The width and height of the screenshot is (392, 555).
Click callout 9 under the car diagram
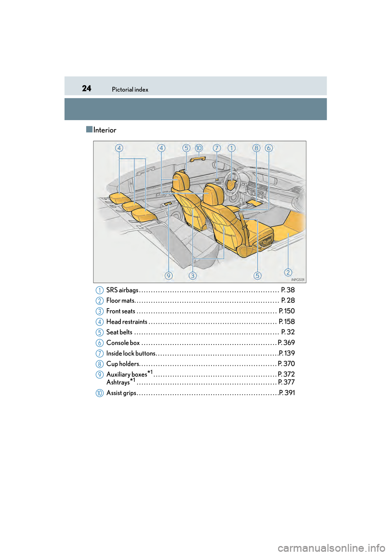(x=169, y=275)
